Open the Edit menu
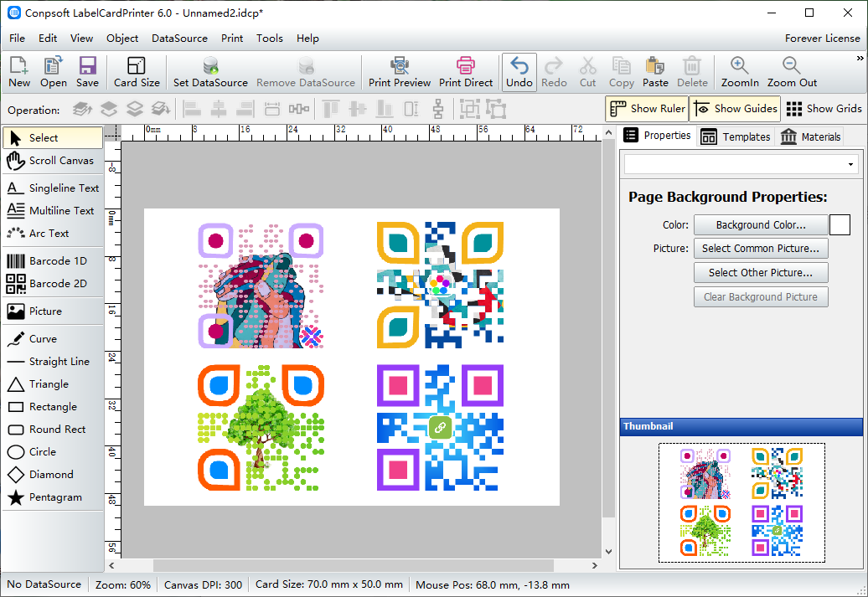 click(x=48, y=39)
